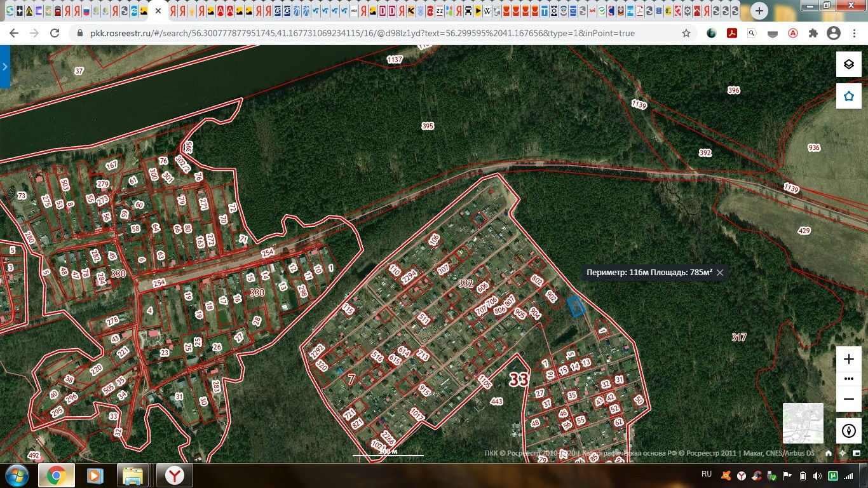
Task: Bookmark this page with the star
Action: point(686,33)
